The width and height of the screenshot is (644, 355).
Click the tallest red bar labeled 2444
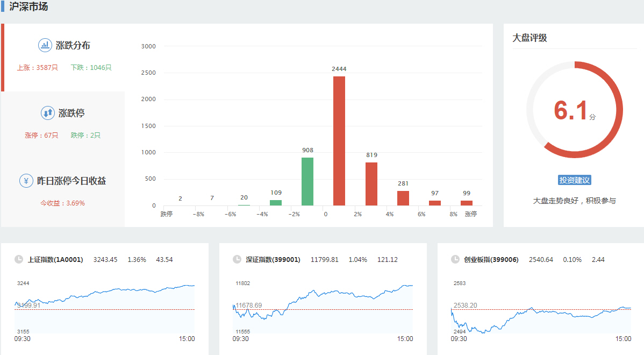click(x=339, y=141)
